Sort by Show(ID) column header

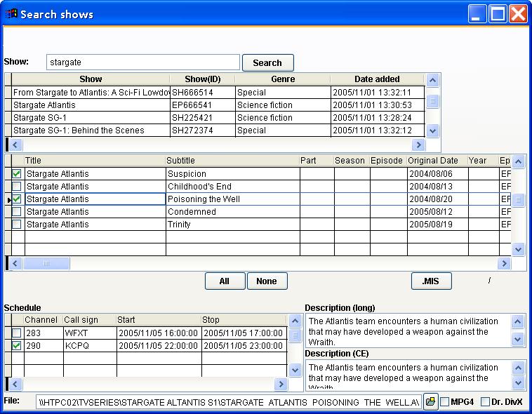point(203,79)
